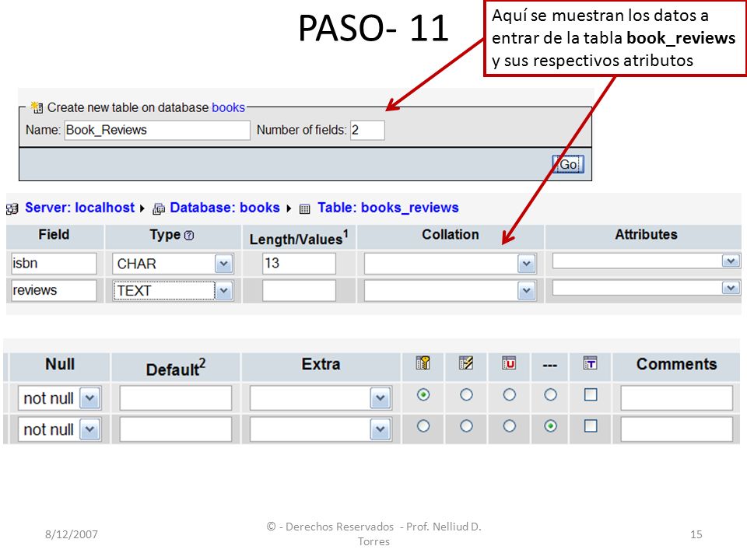Select index radio for reviews row
747x560 pixels.
click(466, 425)
